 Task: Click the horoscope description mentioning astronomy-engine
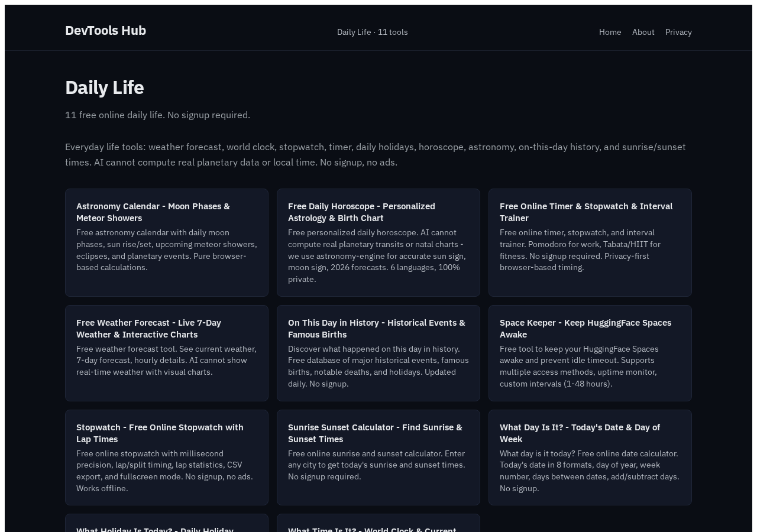pos(377,256)
